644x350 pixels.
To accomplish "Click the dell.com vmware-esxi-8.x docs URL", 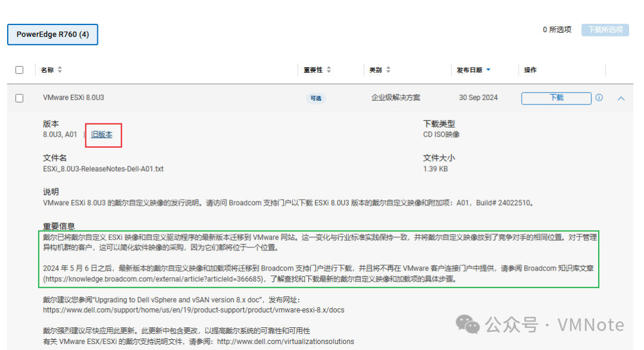I will (x=193, y=310).
